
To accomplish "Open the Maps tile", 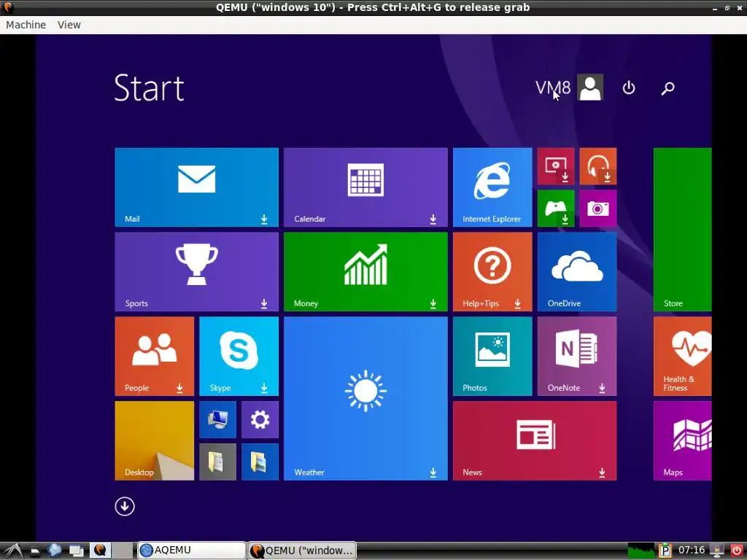I will click(x=682, y=440).
